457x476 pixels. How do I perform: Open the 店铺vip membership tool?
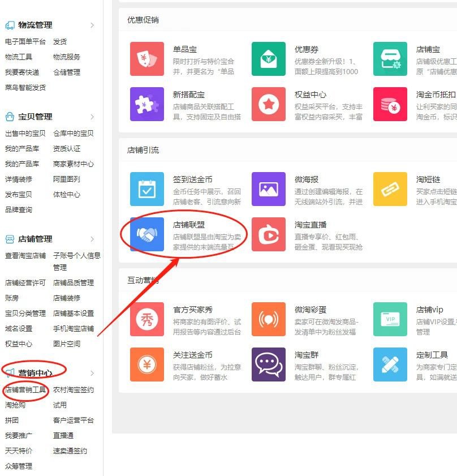tap(391, 319)
